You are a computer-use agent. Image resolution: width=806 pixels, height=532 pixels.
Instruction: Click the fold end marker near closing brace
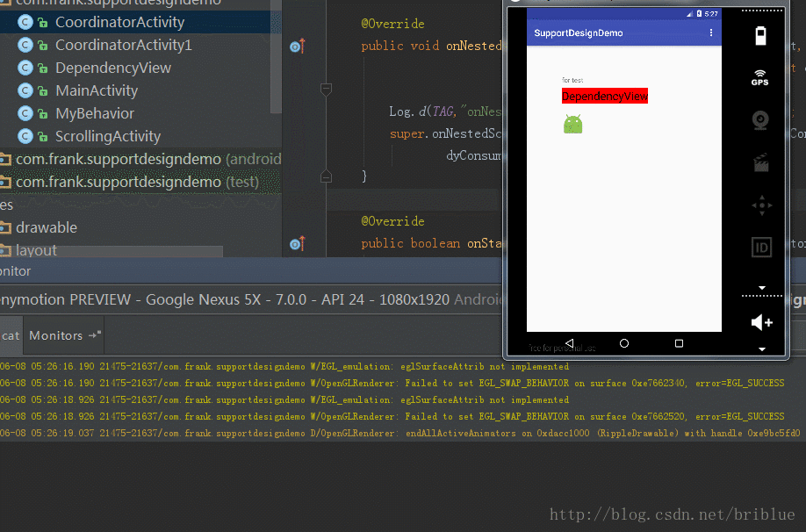[326, 176]
